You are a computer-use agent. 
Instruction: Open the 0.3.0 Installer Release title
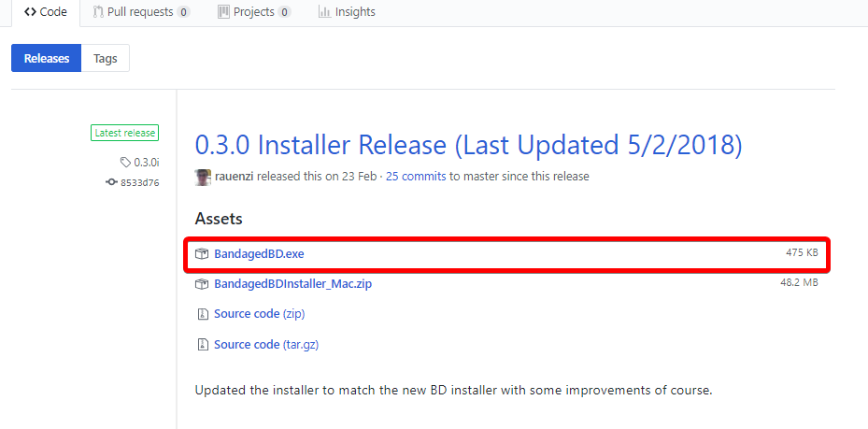click(x=468, y=145)
